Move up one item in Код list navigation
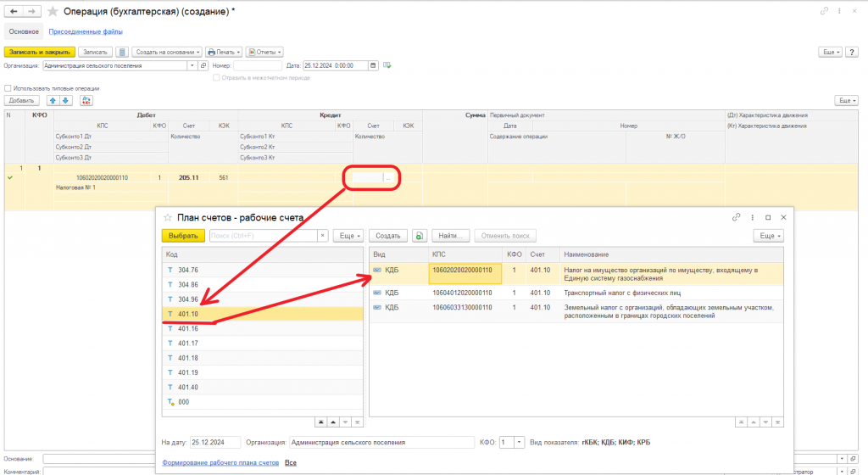The height and width of the screenshot is (475, 868). point(332,422)
